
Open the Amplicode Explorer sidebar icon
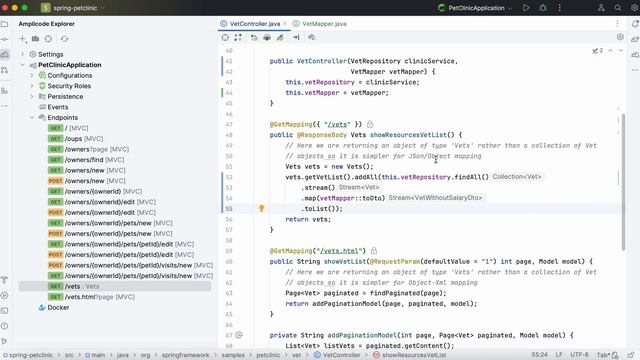[4, 54]
